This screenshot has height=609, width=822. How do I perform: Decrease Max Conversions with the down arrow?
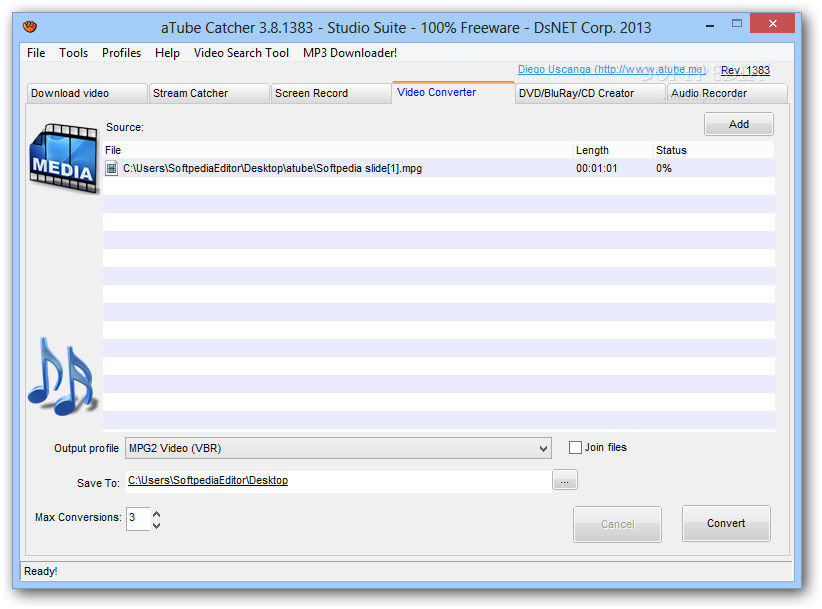tap(156, 525)
